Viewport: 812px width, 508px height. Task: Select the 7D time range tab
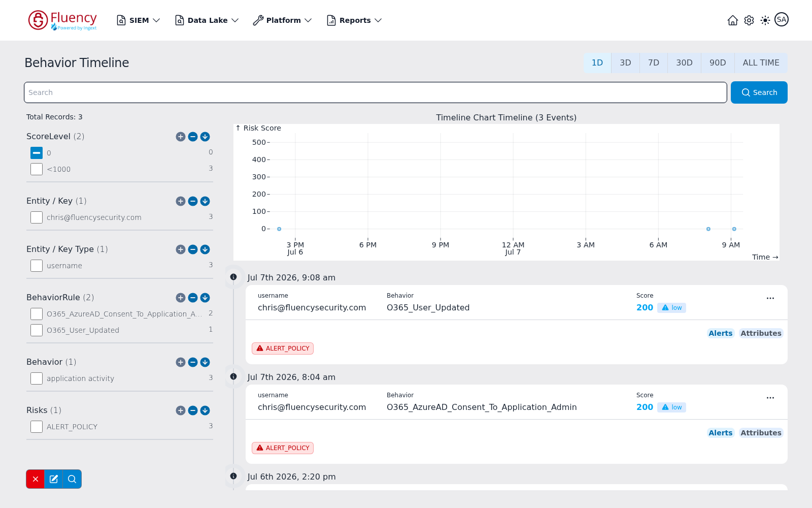(654, 63)
